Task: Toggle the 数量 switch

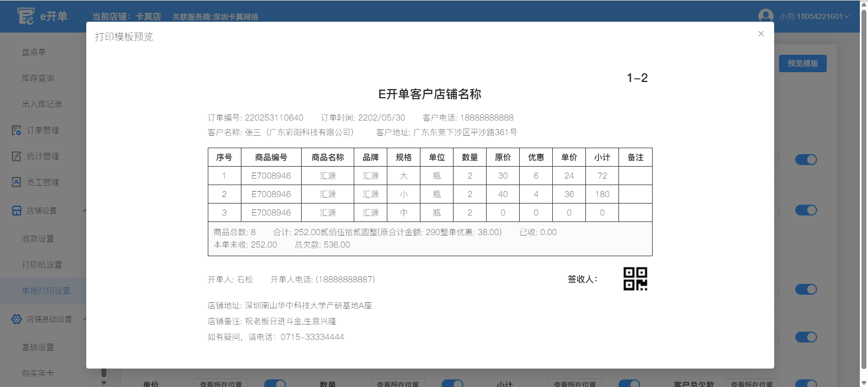Action: point(452,384)
